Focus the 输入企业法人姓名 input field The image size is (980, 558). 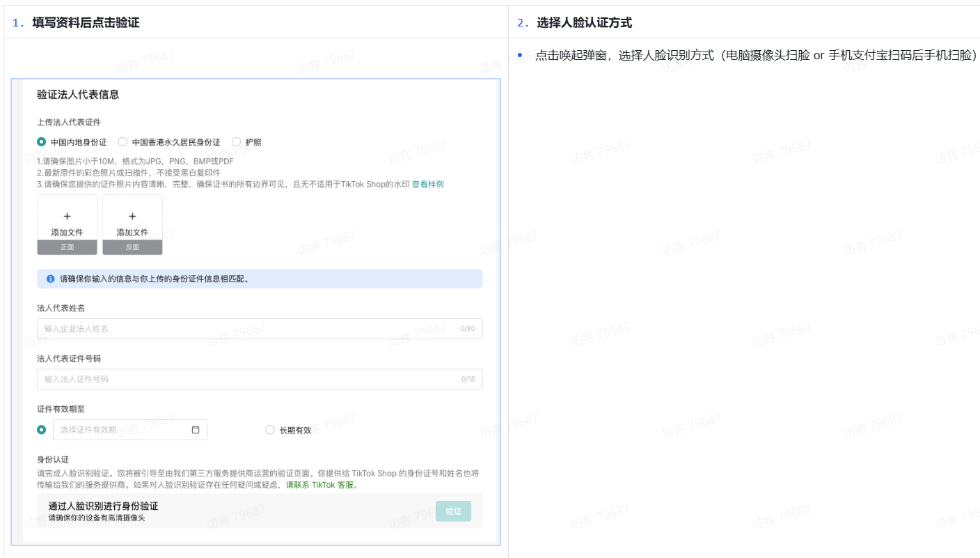(x=251, y=329)
